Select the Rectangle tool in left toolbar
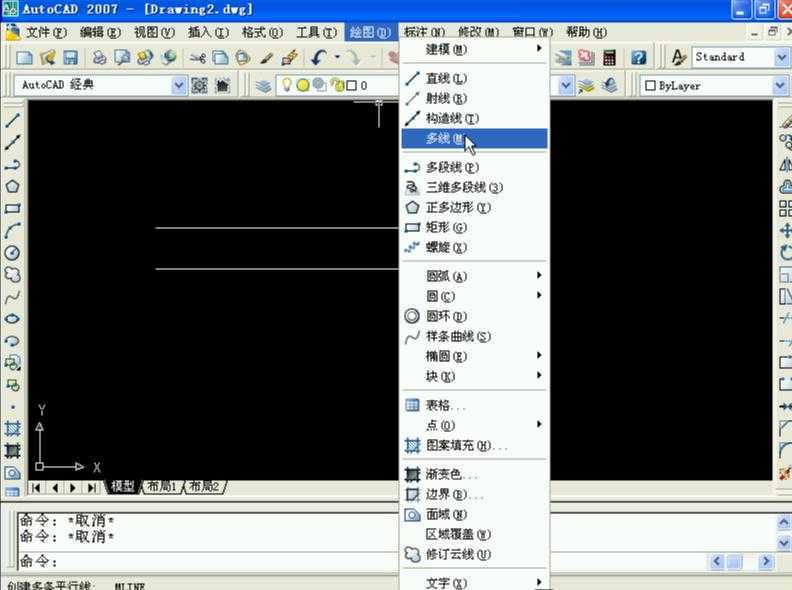The width and height of the screenshot is (792, 590). (x=13, y=209)
